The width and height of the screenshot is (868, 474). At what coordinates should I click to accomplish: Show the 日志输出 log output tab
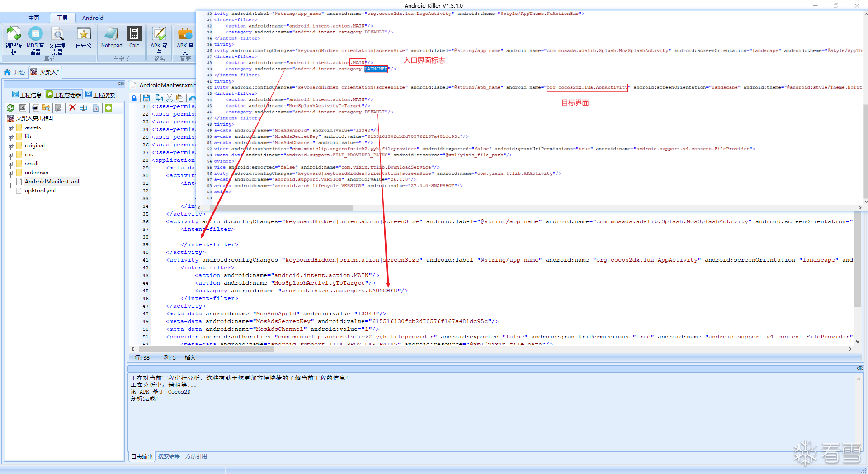pyautogui.click(x=142, y=457)
